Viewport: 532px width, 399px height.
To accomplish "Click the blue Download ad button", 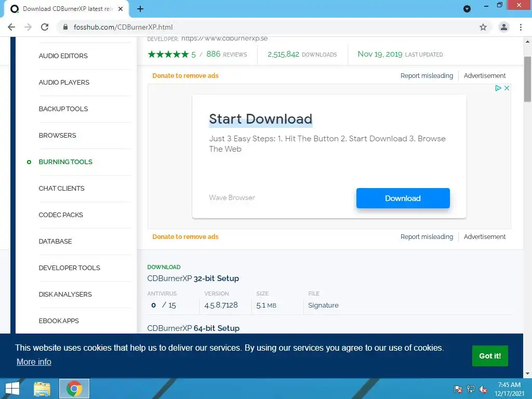I will click(403, 198).
